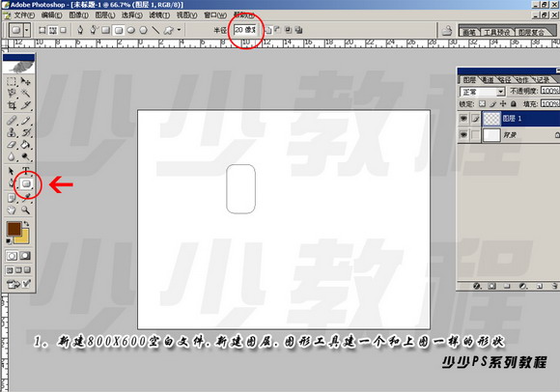Select the Clone Stamp tool
Image resolution: width=560 pixels, height=392 pixels.
[12, 132]
